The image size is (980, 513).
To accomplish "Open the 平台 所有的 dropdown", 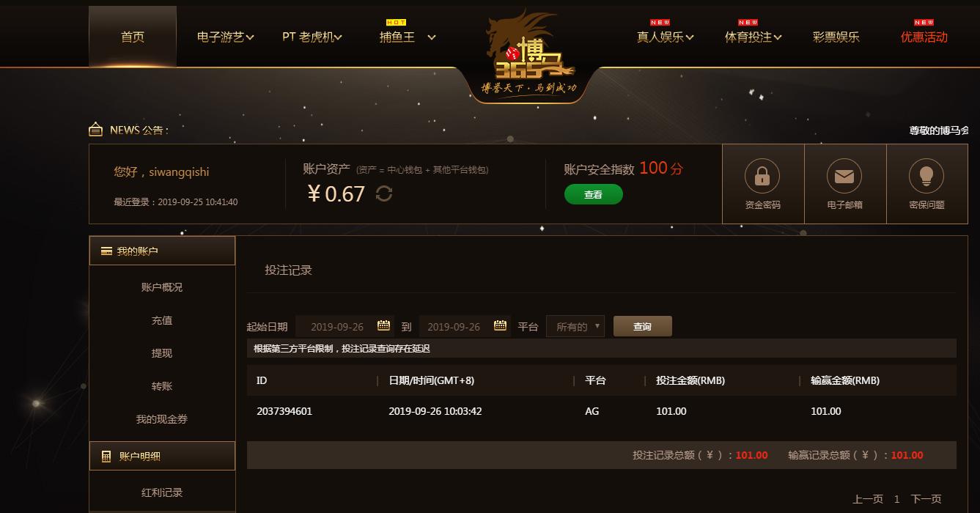I will tap(575, 327).
